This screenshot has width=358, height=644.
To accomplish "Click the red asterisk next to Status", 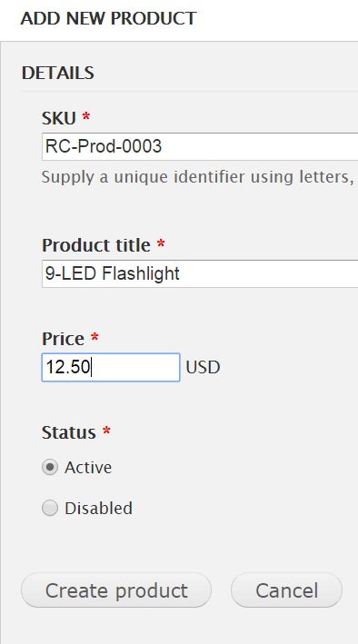I will coord(106,431).
